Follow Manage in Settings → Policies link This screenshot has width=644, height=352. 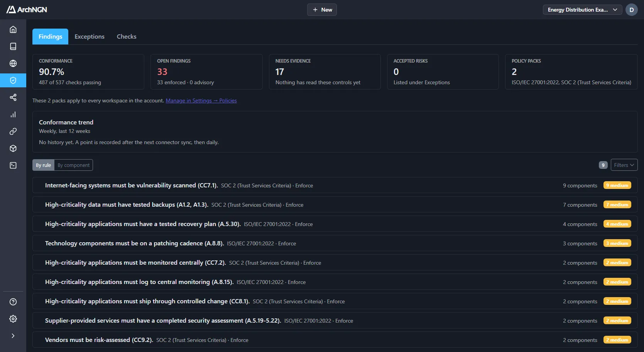click(x=201, y=100)
